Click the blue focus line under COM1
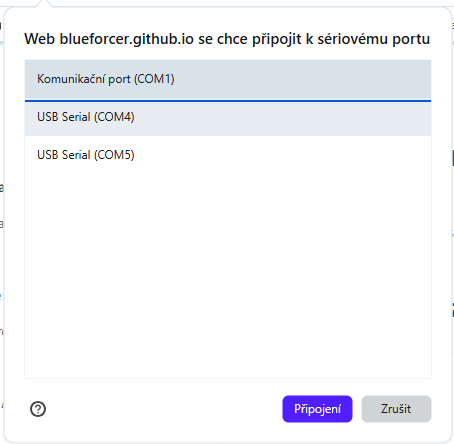454x444 pixels. click(x=228, y=100)
